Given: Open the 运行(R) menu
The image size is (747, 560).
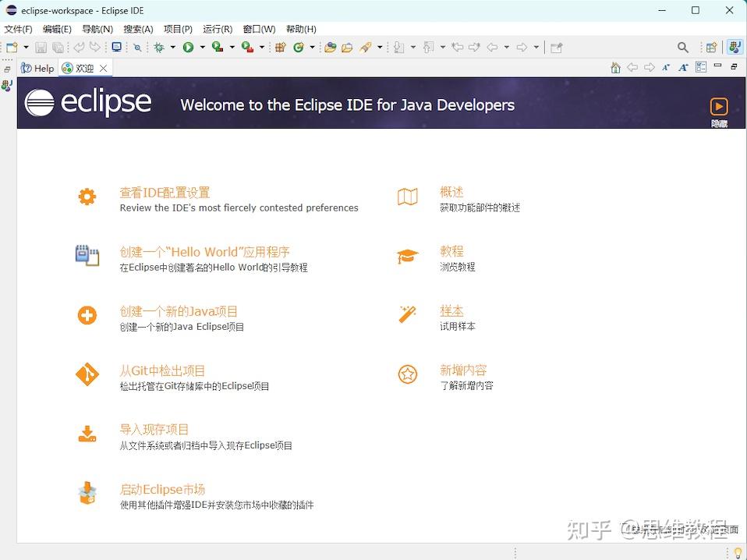Looking at the screenshot, I should tap(217, 29).
